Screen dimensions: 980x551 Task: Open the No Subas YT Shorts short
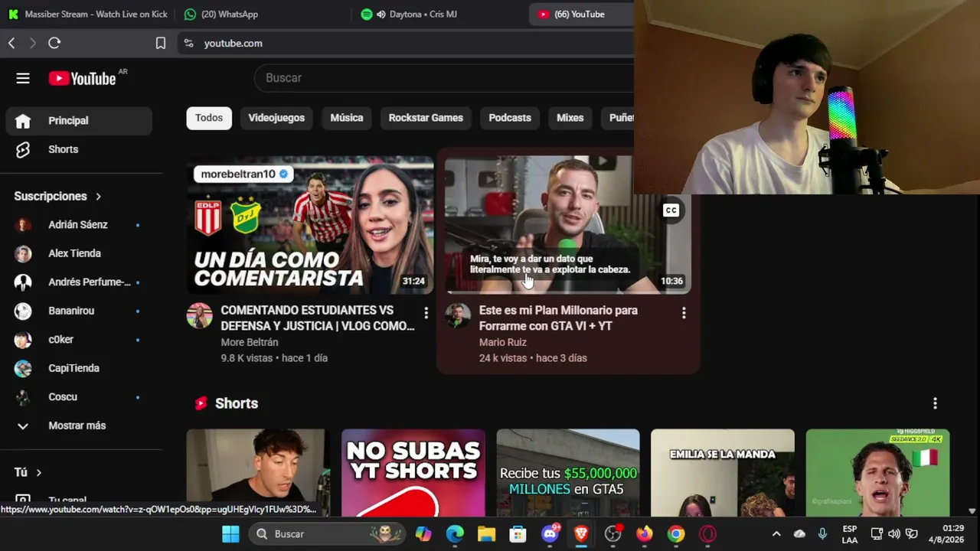click(x=413, y=473)
